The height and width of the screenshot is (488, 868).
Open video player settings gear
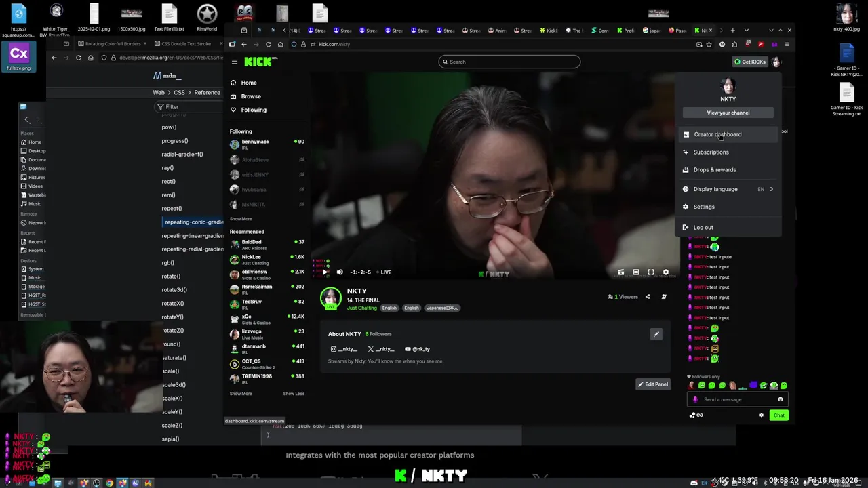coord(666,272)
